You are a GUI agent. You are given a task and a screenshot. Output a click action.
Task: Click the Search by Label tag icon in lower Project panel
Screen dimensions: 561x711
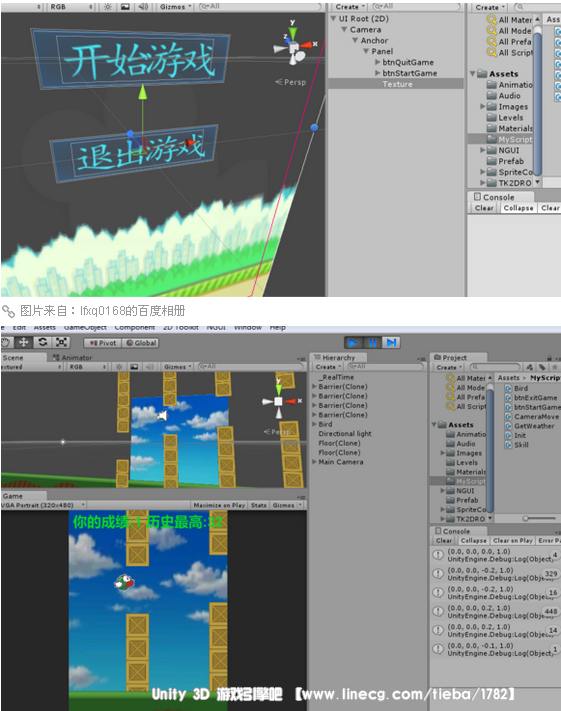542,367
